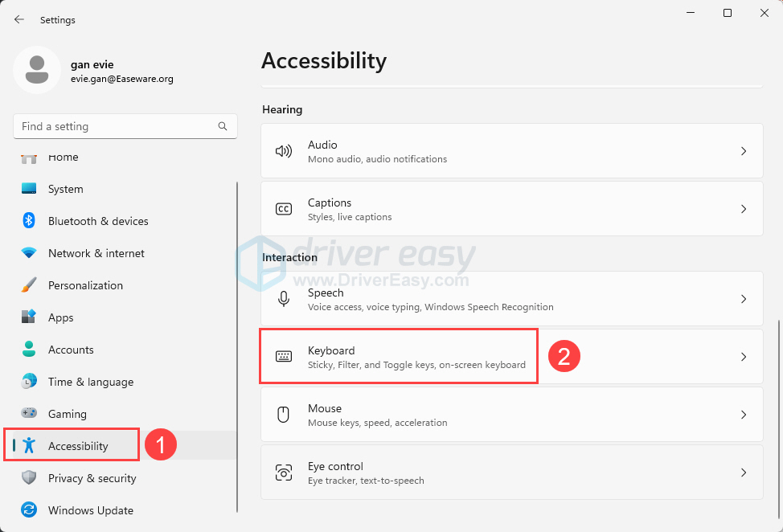Expand the Eye control settings chevron
The image size is (783, 532).
point(743,472)
